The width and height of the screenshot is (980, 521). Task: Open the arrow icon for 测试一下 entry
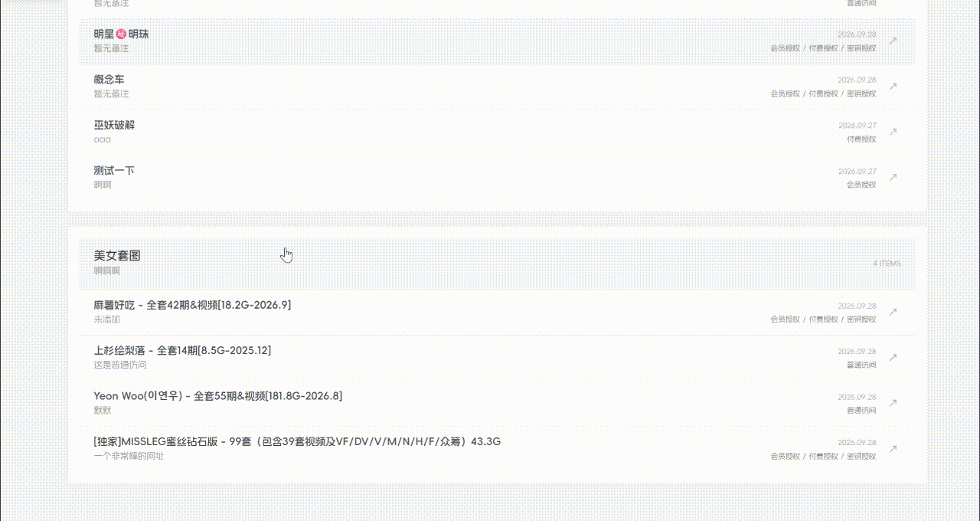[893, 177]
